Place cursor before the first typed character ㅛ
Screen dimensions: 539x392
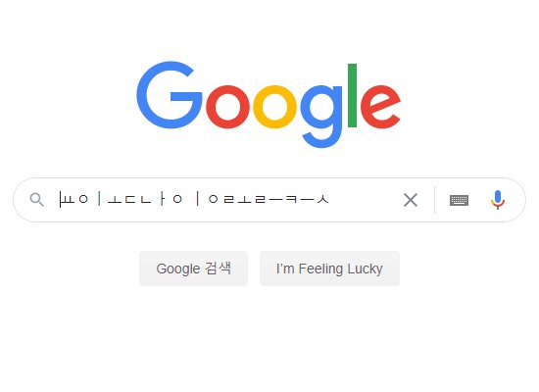tap(59, 200)
